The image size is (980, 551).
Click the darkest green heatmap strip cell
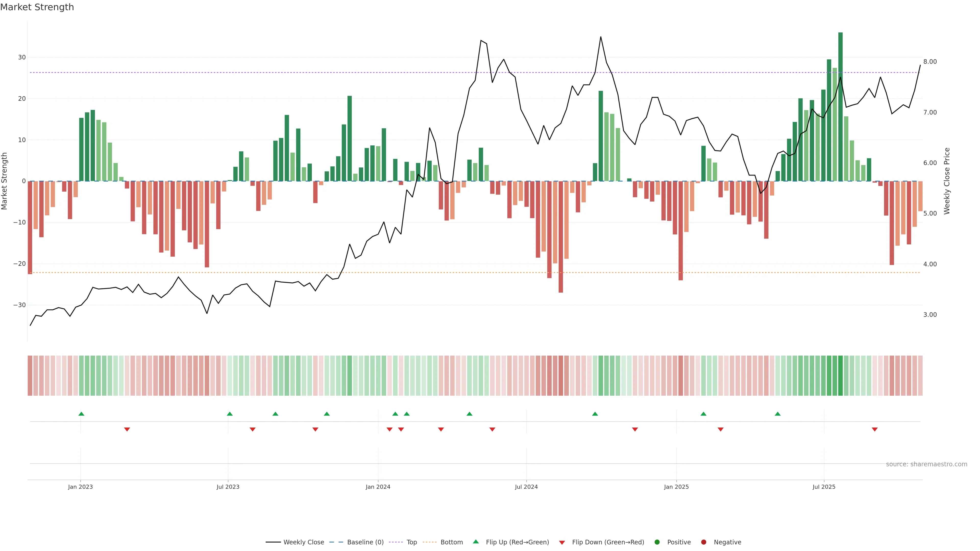coord(840,375)
